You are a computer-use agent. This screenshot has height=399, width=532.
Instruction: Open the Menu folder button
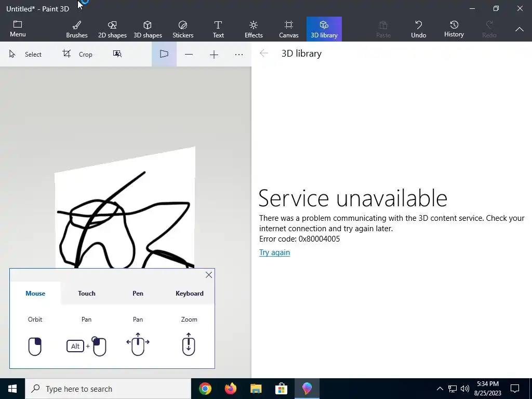point(18,29)
